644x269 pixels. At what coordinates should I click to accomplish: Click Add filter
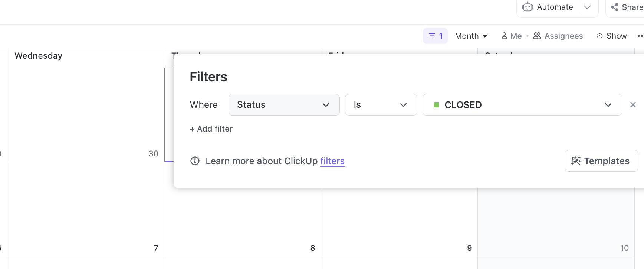pyautogui.click(x=211, y=129)
